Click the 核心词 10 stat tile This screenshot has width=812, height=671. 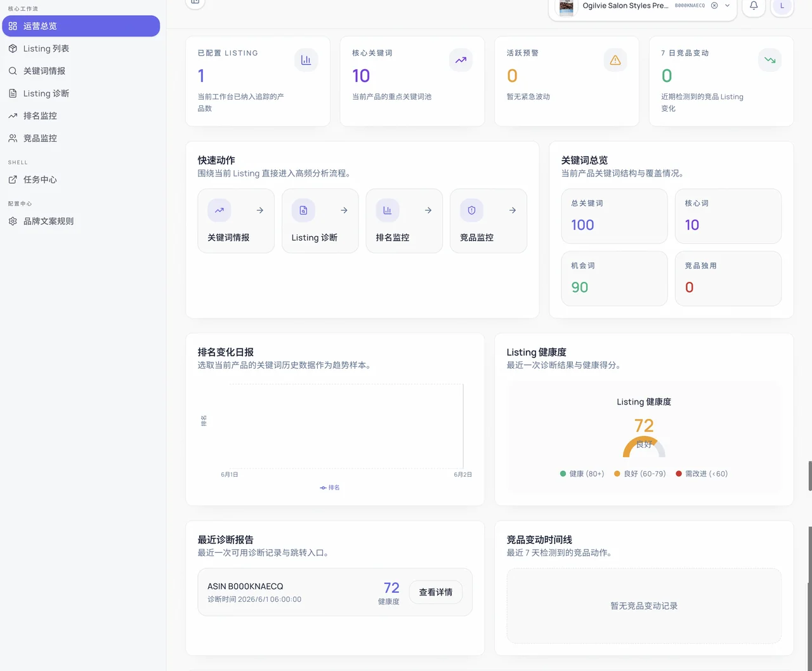click(728, 216)
